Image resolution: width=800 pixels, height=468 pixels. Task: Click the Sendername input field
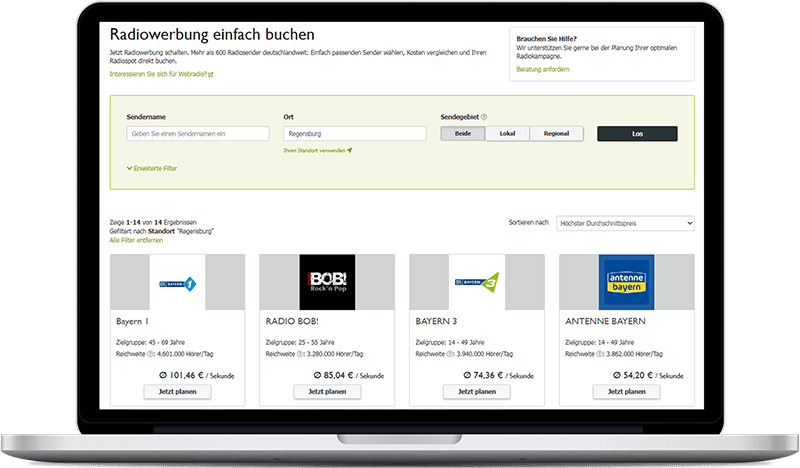point(198,133)
